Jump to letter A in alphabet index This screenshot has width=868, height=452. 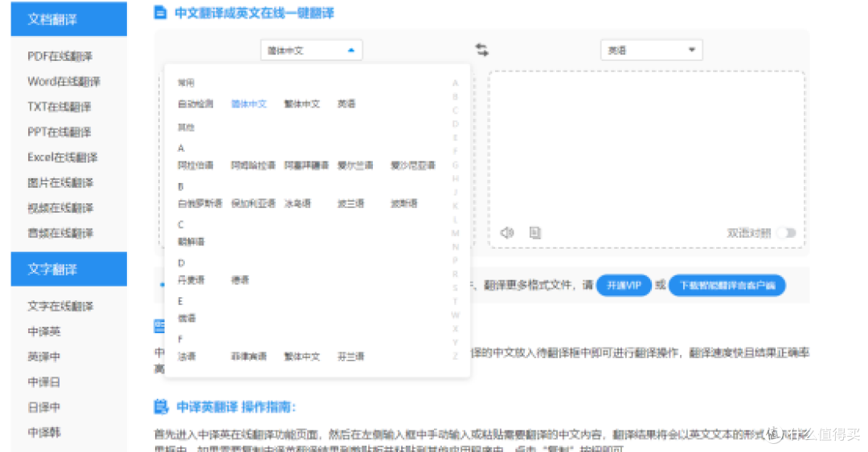(455, 83)
